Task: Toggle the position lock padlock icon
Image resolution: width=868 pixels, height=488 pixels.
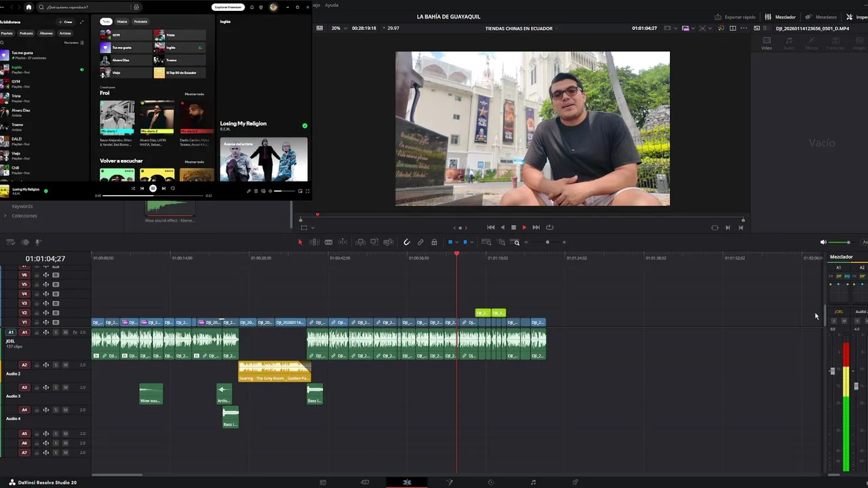Action: 434,242
